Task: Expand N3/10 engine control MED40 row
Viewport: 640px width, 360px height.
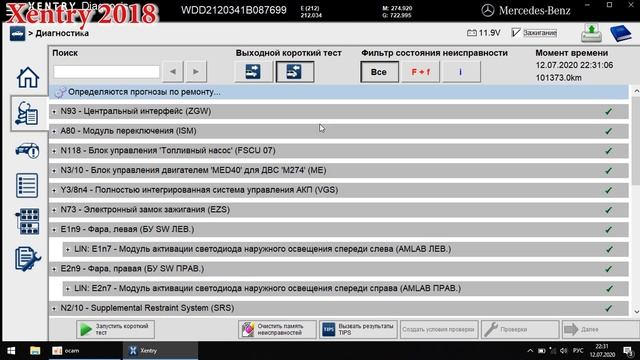Action: coord(54,171)
